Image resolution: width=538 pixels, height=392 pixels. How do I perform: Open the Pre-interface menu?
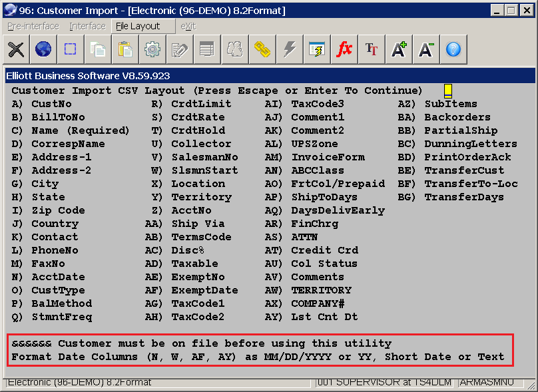click(33, 26)
